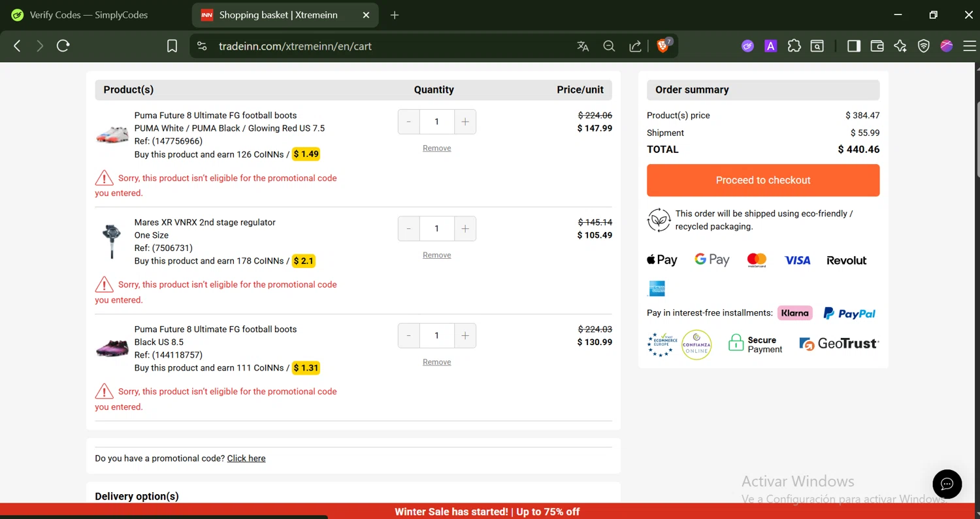The width and height of the screenshot is (980, 519).
Task: Increase quantity of white Puma boots
Action: (465, 122)
